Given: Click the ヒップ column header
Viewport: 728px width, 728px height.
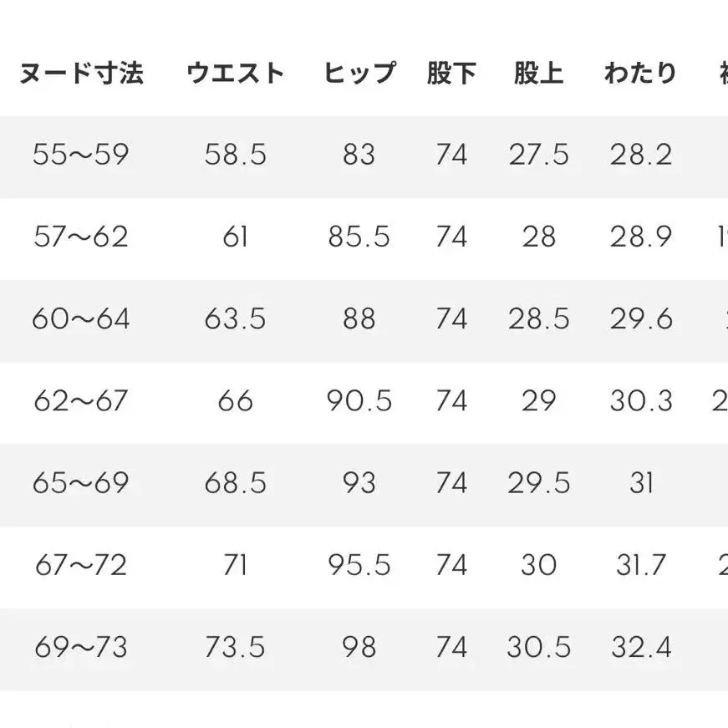Looking at the screenshot, I should tap(359, 74).
